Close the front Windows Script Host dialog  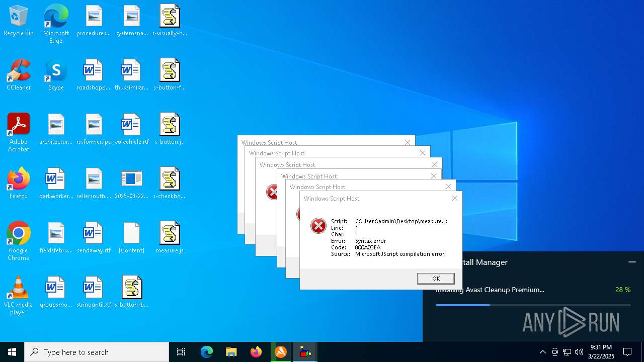[455, 198]
